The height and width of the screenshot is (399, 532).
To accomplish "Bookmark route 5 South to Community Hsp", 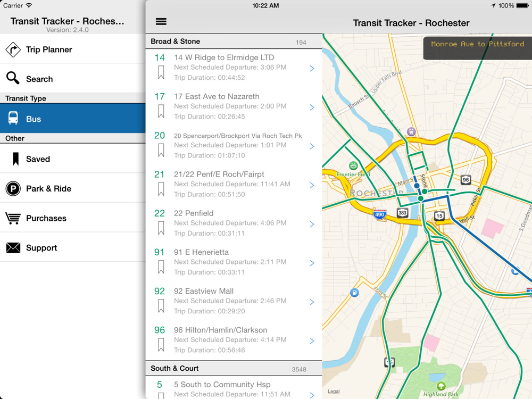I will 161,395.
